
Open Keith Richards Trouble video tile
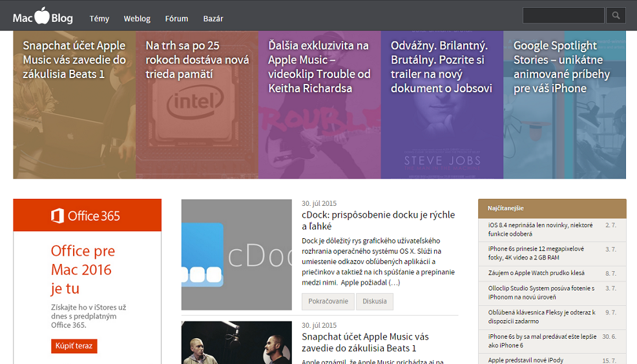click(x=319, y=105)
